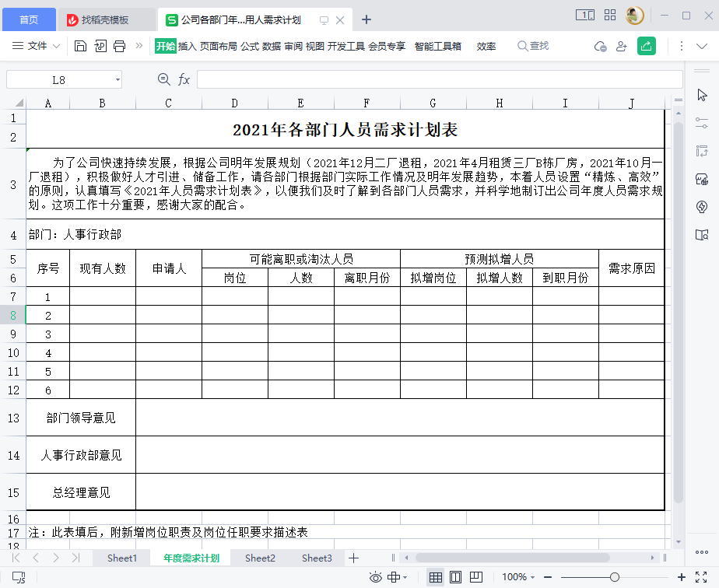The height and width of the screenshot is (588, 719).
Task: Click the sidebar lightning quick-action icon
Action: (x=702, y=207)
